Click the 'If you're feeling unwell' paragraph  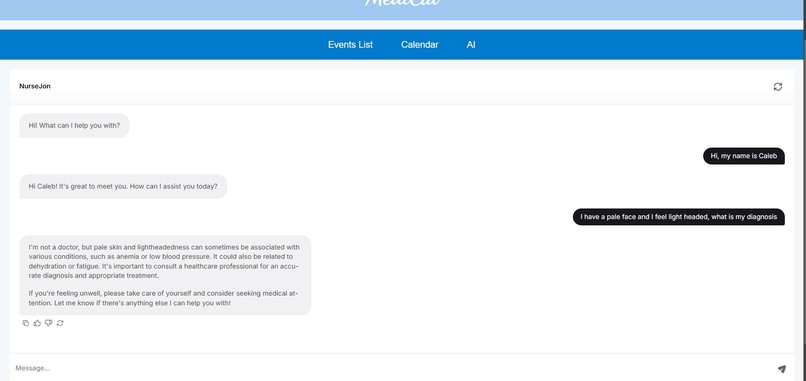tap(163, 298)
